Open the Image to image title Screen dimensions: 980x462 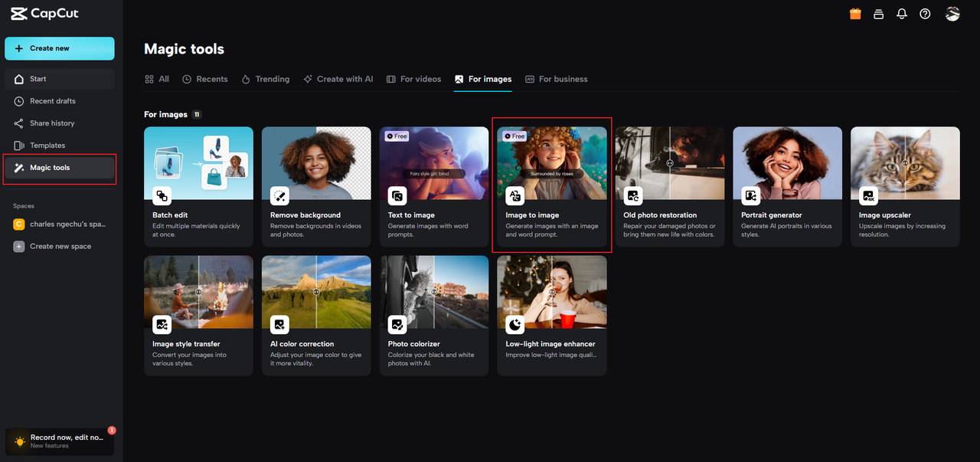coord(532,215)
